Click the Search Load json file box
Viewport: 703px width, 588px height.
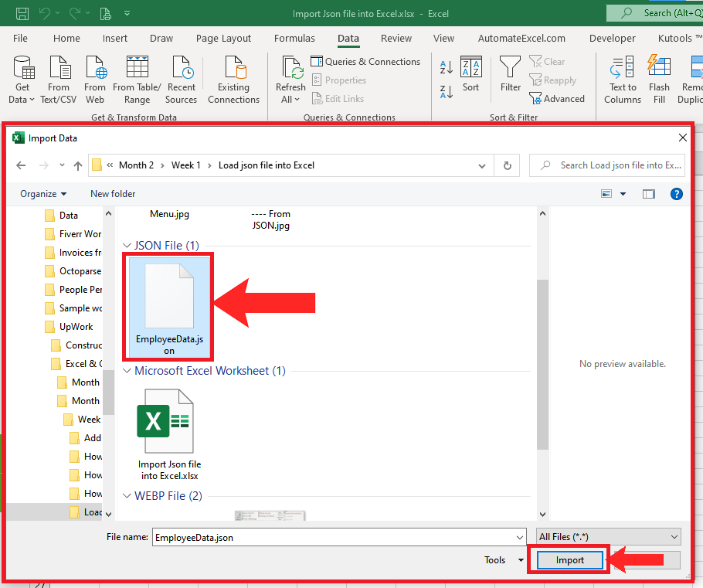[x=607, y=165]
